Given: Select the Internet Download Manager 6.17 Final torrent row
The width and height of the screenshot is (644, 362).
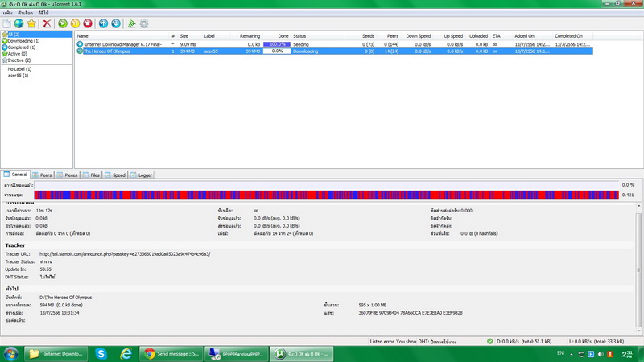Looking at the screenshot, I should click(x=334, y=44).
